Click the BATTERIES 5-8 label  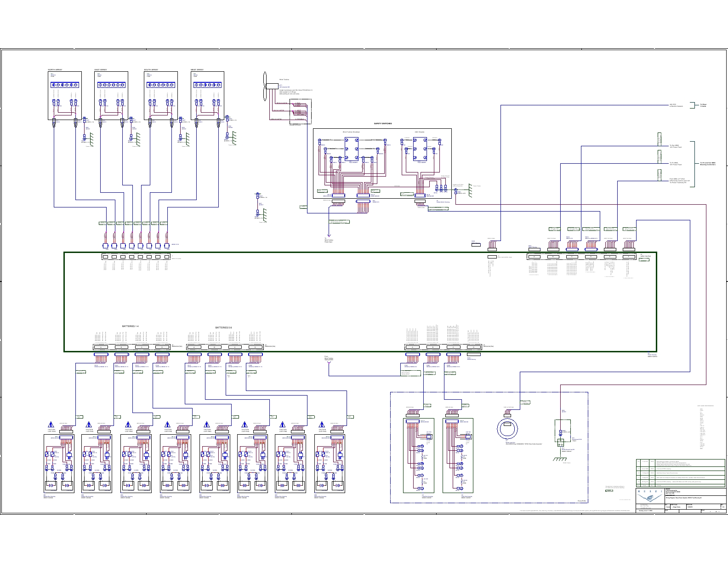223,328
